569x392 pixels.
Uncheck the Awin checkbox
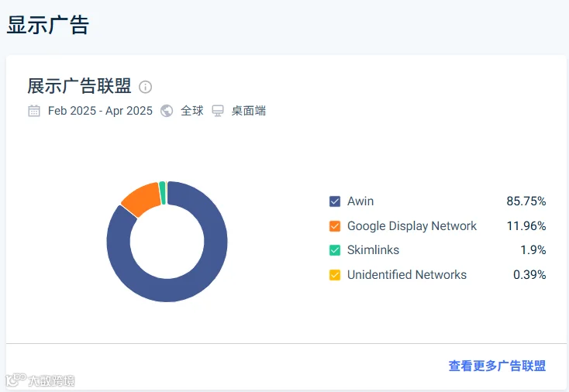coord(335,201)
